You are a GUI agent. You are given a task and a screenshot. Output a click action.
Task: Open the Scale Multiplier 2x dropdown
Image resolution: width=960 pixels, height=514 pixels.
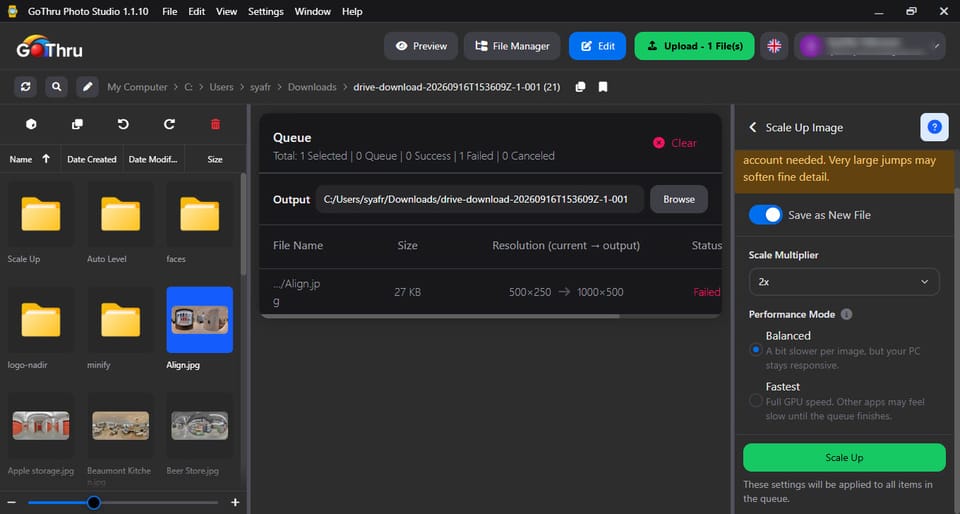pyautogui.click(x=844, y=281)
